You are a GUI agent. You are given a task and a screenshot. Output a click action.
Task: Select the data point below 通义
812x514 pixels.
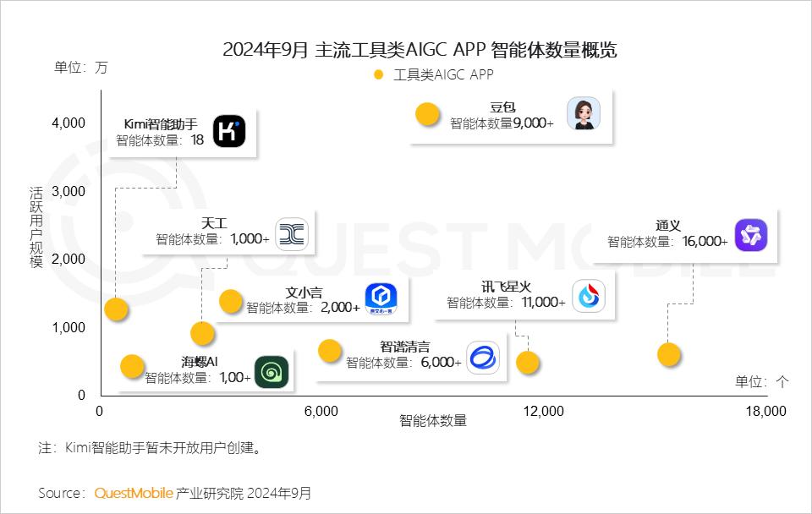pos(669,354)
